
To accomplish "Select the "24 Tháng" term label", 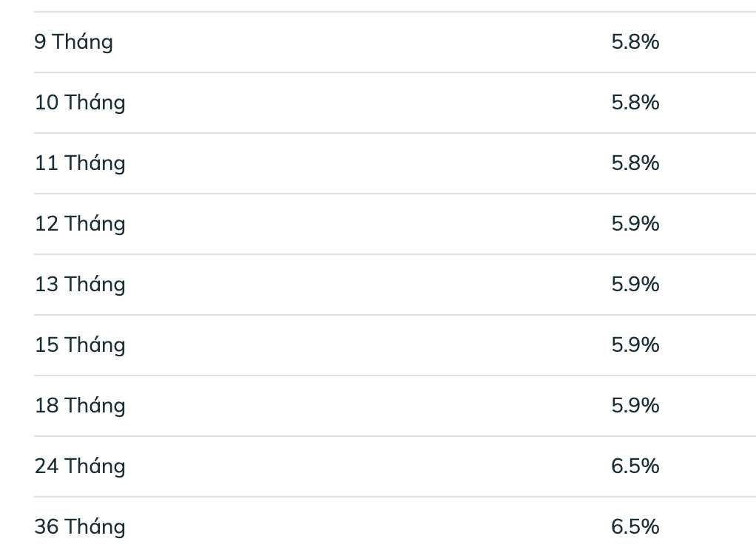I will [x=80, y=466].
